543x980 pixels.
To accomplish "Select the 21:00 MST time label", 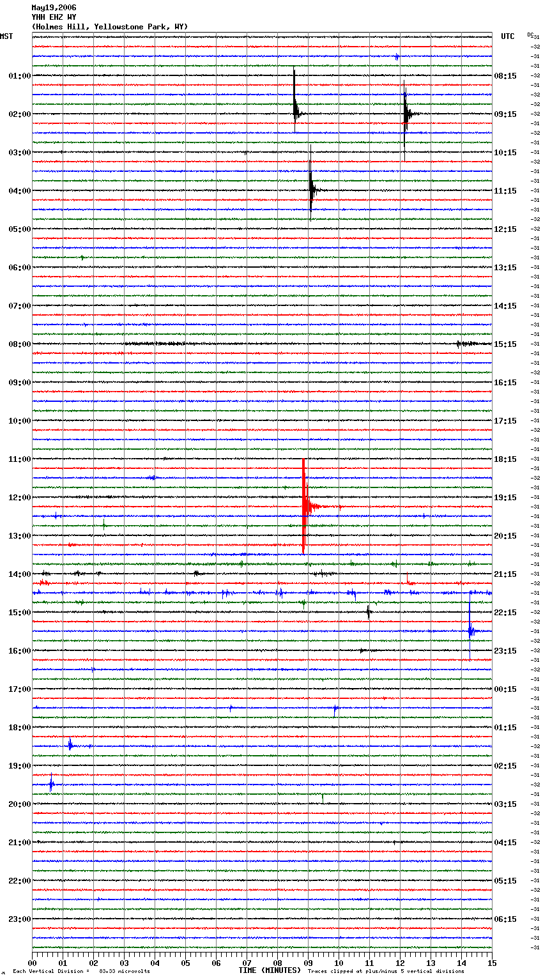I will coord(20,843).
